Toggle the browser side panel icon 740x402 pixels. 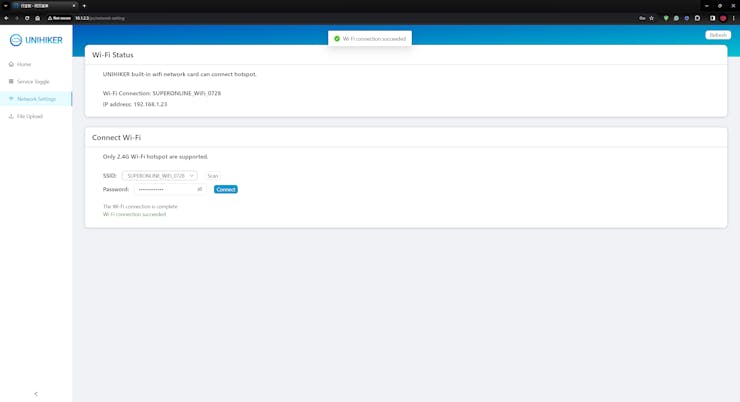pos(713,18)
